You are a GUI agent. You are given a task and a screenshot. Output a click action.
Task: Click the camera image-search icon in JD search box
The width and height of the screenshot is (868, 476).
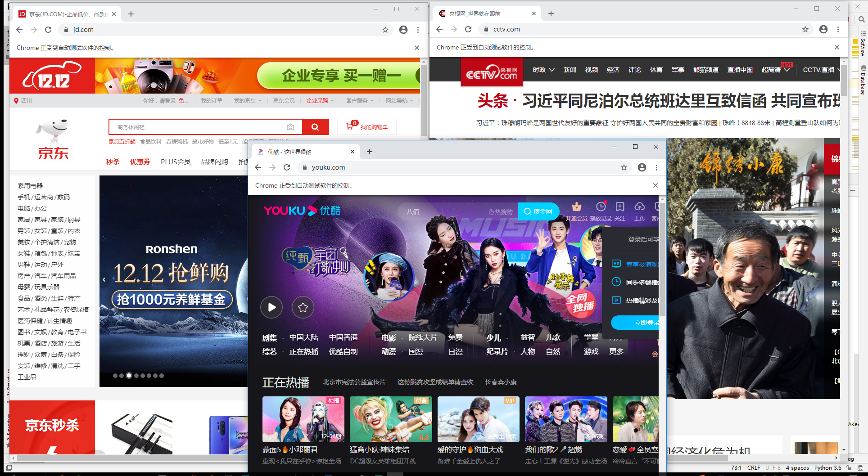(291, 127)
